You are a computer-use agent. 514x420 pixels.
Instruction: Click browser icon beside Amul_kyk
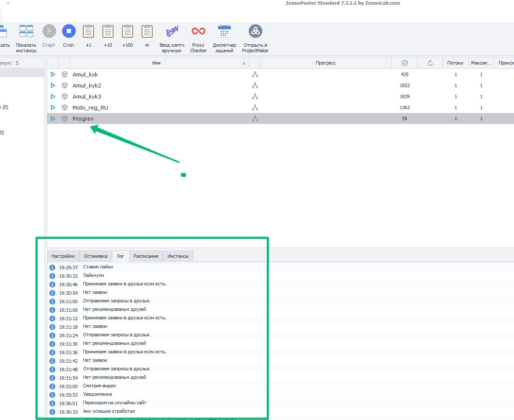click(x=65, y=74)
